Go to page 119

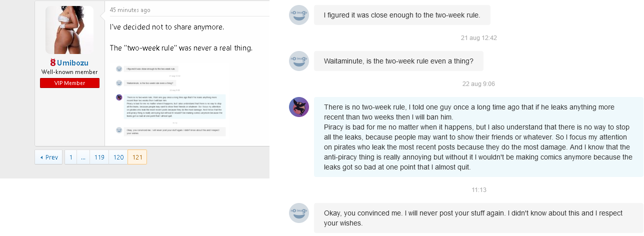click(99, 157)
